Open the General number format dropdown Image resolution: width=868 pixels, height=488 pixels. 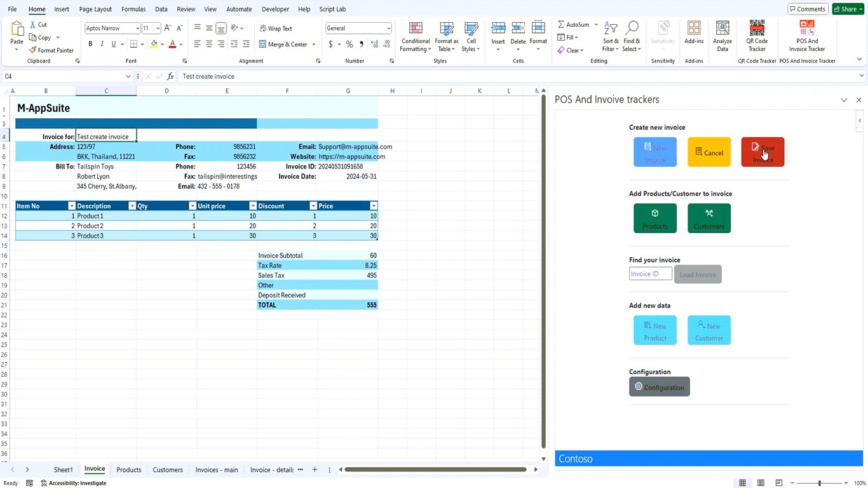[x=388, y=29]
